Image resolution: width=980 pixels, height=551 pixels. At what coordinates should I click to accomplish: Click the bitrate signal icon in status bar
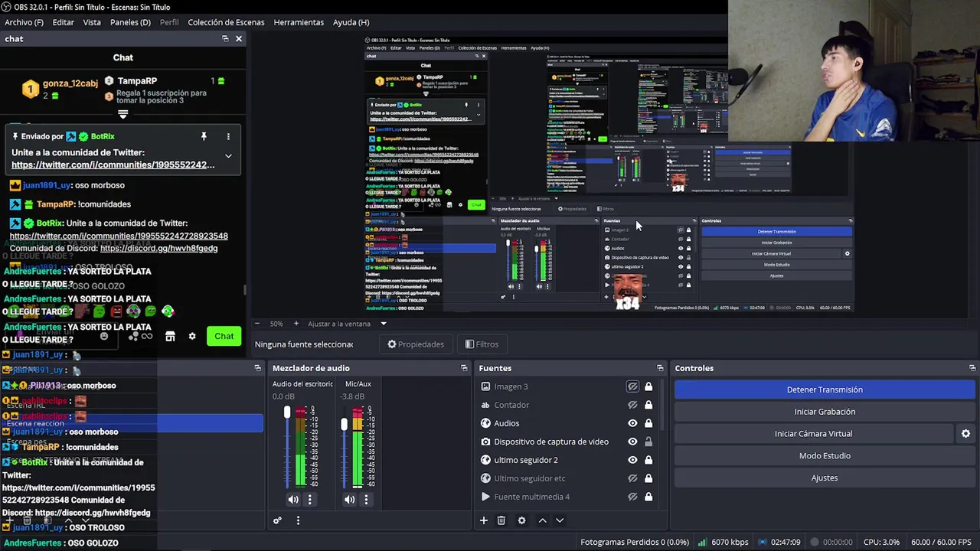(x=702, y=543)
